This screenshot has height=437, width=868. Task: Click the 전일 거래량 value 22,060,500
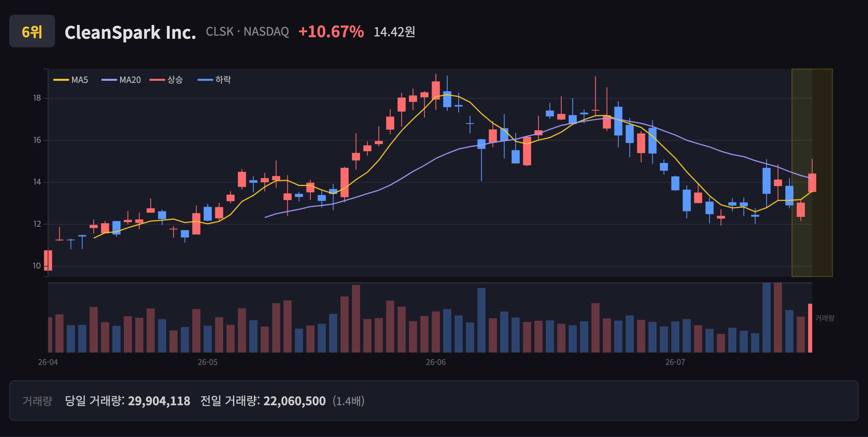point(295,401)
